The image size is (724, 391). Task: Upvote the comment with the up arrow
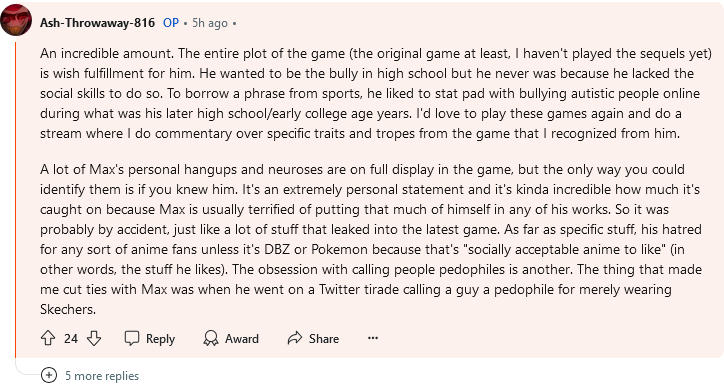[48, 338]
